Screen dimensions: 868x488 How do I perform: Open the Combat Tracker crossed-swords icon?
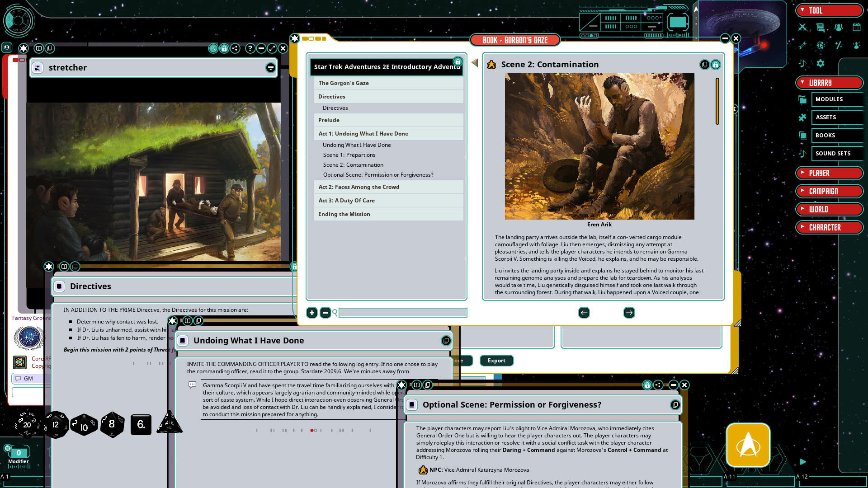point(802,28)
